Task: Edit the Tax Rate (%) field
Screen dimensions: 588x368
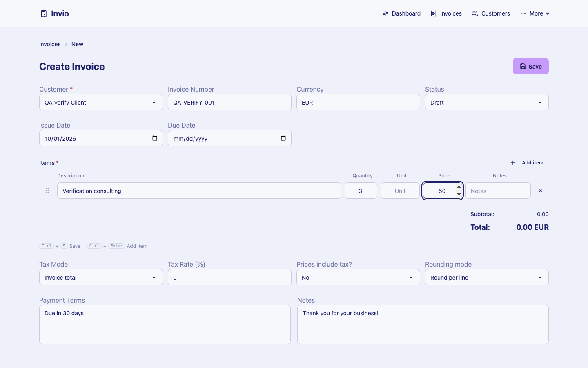Action: (229, 277)
